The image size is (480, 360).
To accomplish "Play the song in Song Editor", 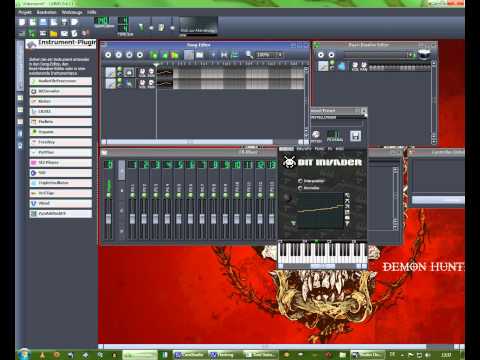I will tap(108, 55).
